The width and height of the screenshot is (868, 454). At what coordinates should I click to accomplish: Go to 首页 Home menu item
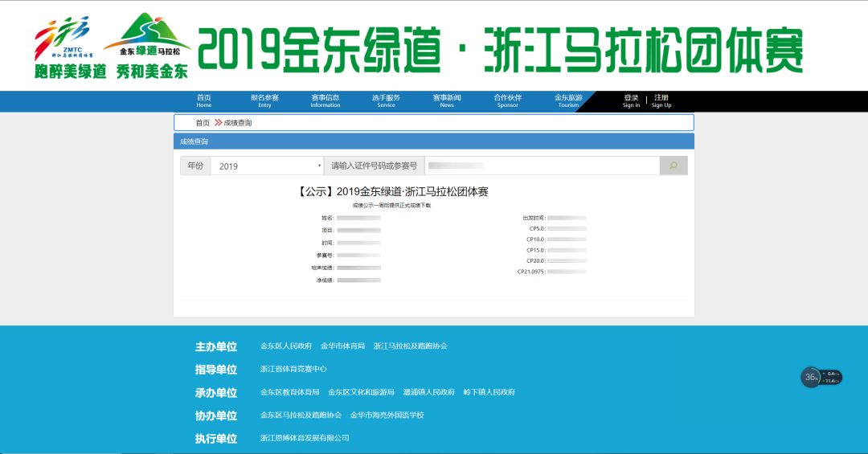[203, 100]
